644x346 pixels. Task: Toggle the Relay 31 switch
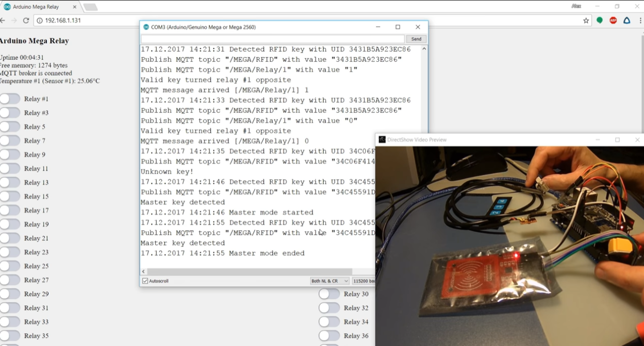tap(10, 307)
